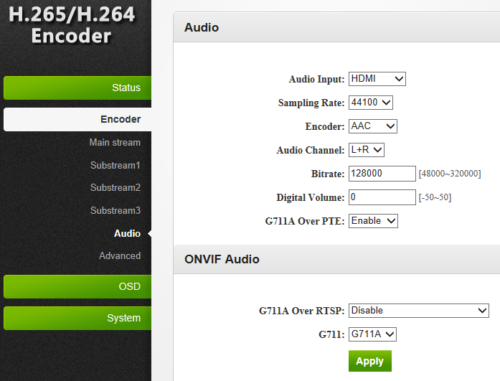Image resolution: width=500 pixels, height=381 pixels.
Task: Select the Audio sidebar item
Action: click(127, 234)
